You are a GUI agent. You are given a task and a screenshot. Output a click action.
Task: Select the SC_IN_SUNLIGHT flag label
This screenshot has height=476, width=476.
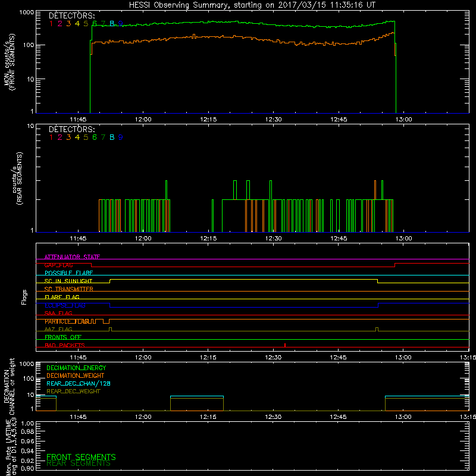(x=68, y=281)
